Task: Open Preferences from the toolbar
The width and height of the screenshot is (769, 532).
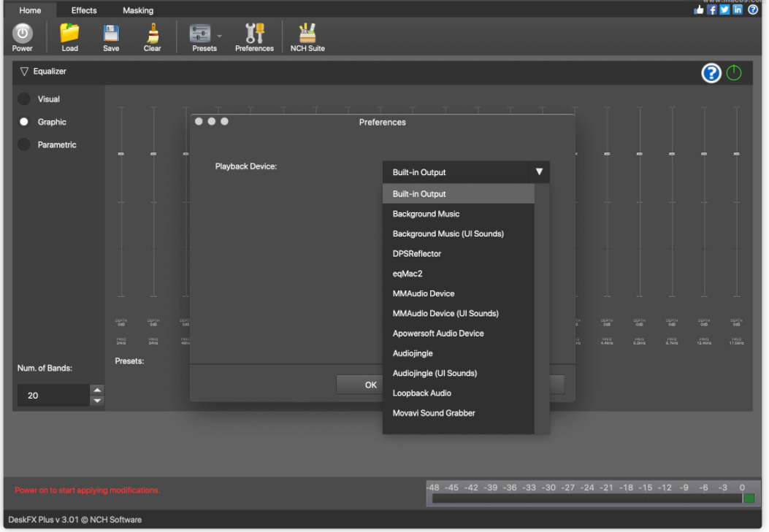Action: [254, 34]
